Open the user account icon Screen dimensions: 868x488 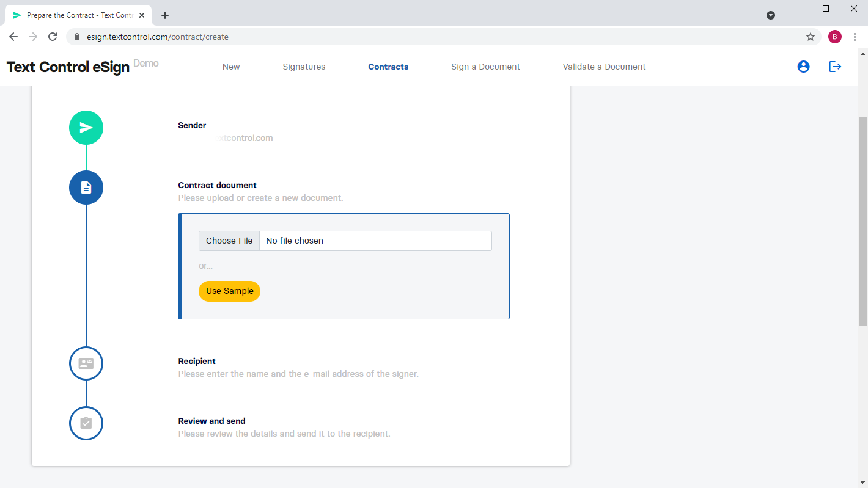[x=803, y=67]
